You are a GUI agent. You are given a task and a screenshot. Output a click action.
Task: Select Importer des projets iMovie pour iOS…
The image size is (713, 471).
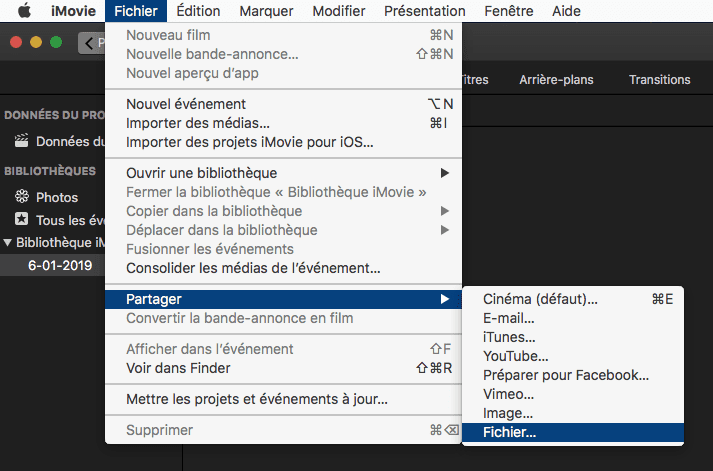[x=283, y=142]
